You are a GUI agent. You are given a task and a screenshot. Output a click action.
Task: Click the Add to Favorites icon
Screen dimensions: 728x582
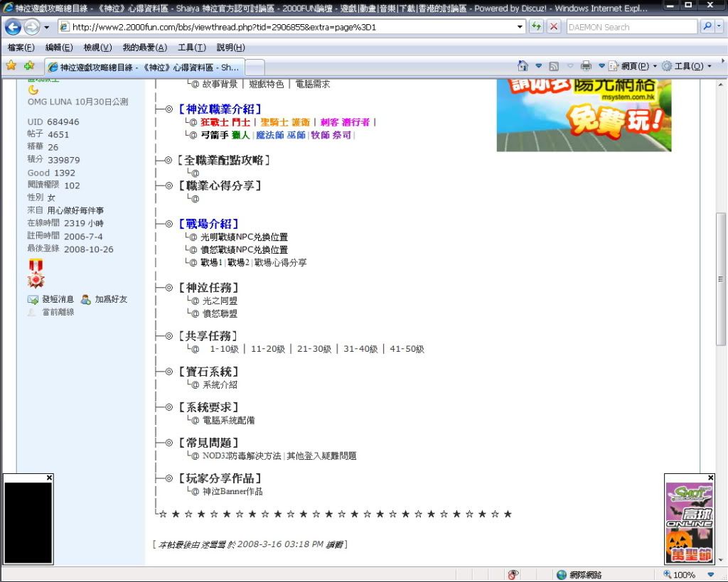tap(29, 66)
